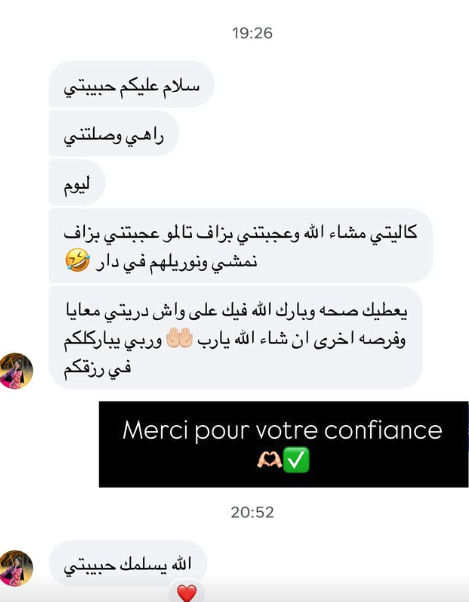This screenshot has height=602, width=469.
Task: Tap the sender avatar beside the 20:52 message
Action: tap(16, 568)
